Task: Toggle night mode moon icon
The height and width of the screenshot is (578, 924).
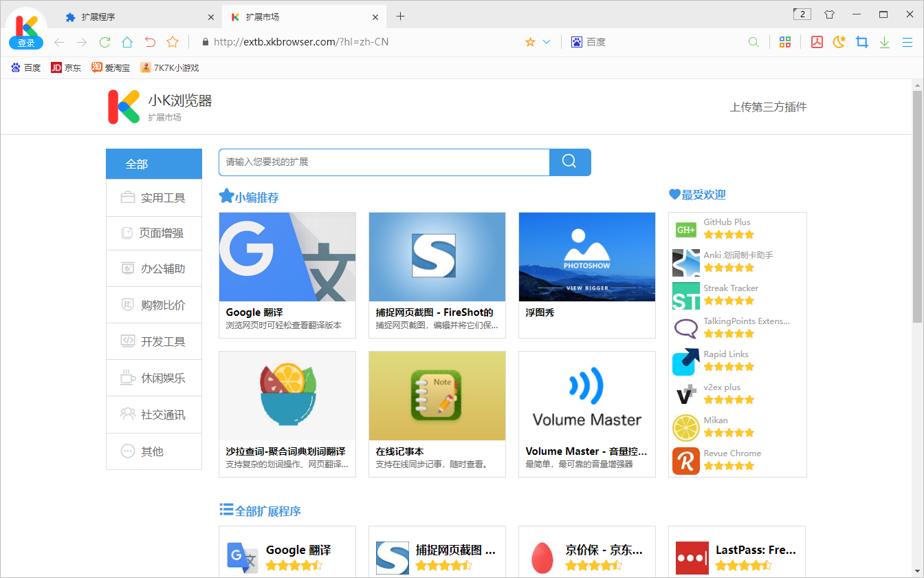Action: (x=839, y=42)
